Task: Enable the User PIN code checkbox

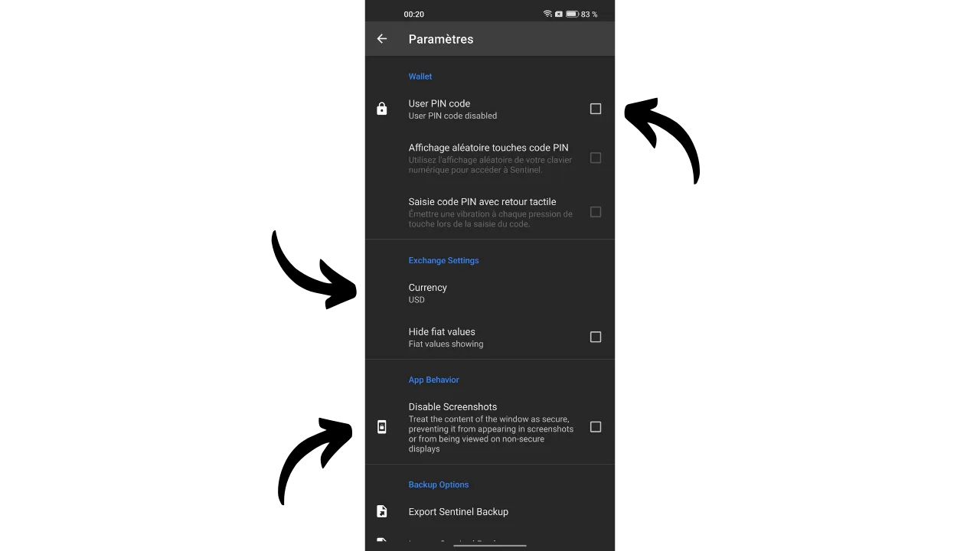Action: click(596, 109)
